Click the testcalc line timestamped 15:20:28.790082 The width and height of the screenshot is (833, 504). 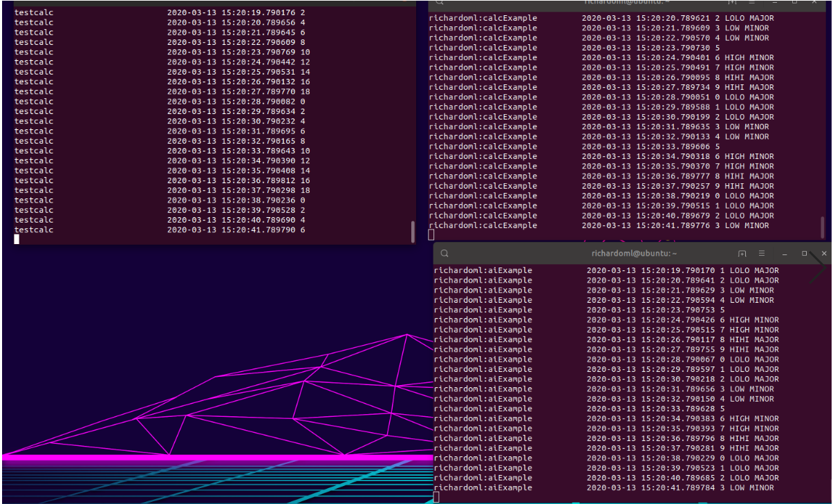(x=160, y=102)
